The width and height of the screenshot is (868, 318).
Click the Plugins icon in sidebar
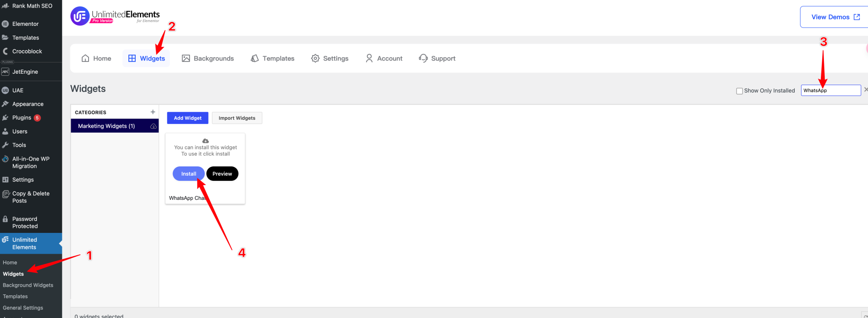tap(5, 118)
